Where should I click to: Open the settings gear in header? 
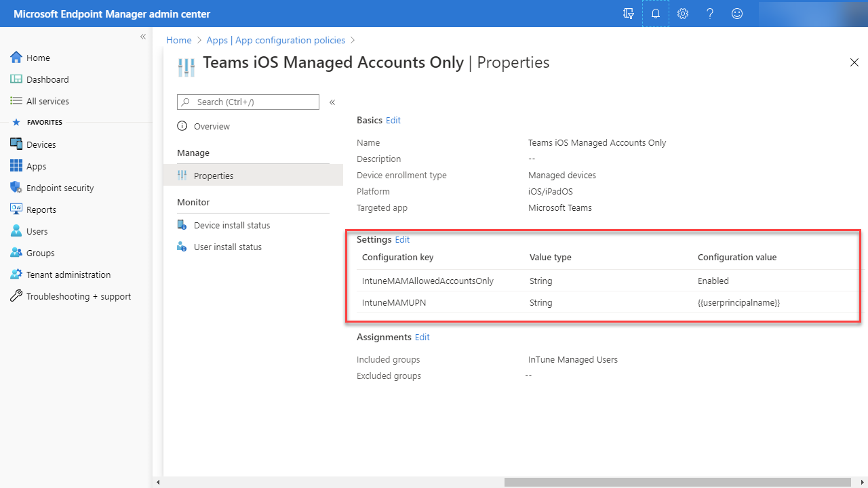coord(683,14)
